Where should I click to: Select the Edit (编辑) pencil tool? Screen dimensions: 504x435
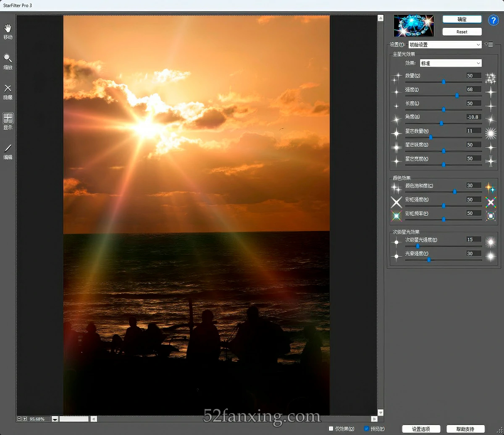coord(8,152)
